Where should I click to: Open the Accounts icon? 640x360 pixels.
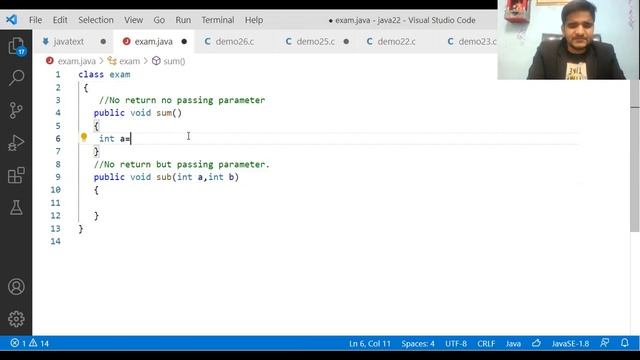16,287
